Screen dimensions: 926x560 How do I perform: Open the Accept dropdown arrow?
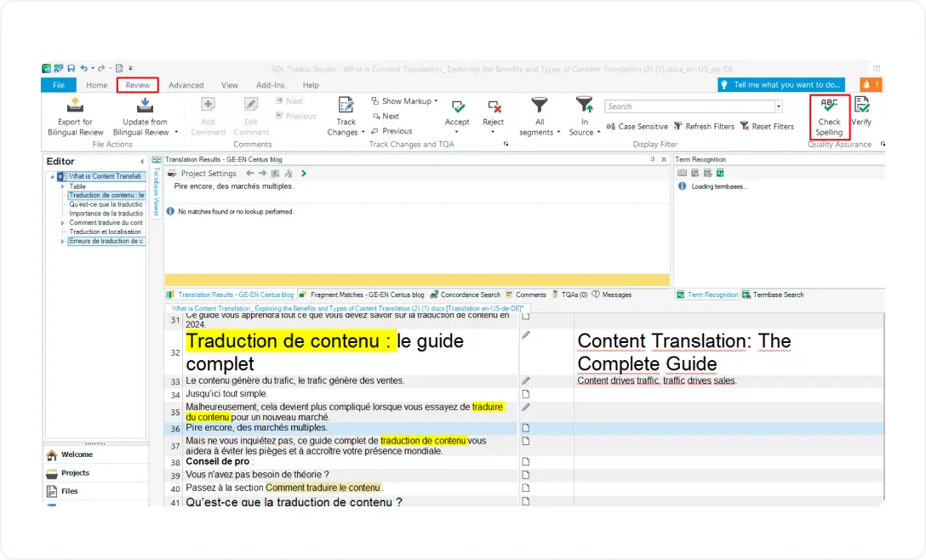[x=457, y=130]
